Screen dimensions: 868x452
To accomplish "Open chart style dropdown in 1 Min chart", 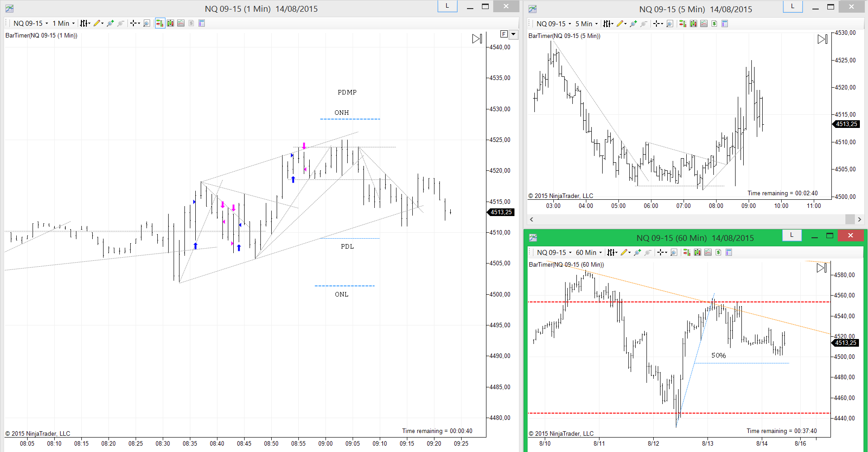I will (85, 24).
